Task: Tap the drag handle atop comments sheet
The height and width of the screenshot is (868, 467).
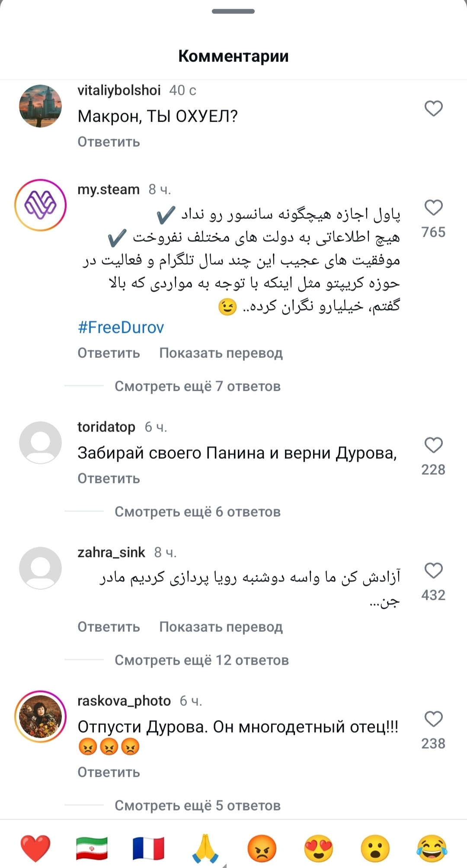Action: [x=233, y=11]
